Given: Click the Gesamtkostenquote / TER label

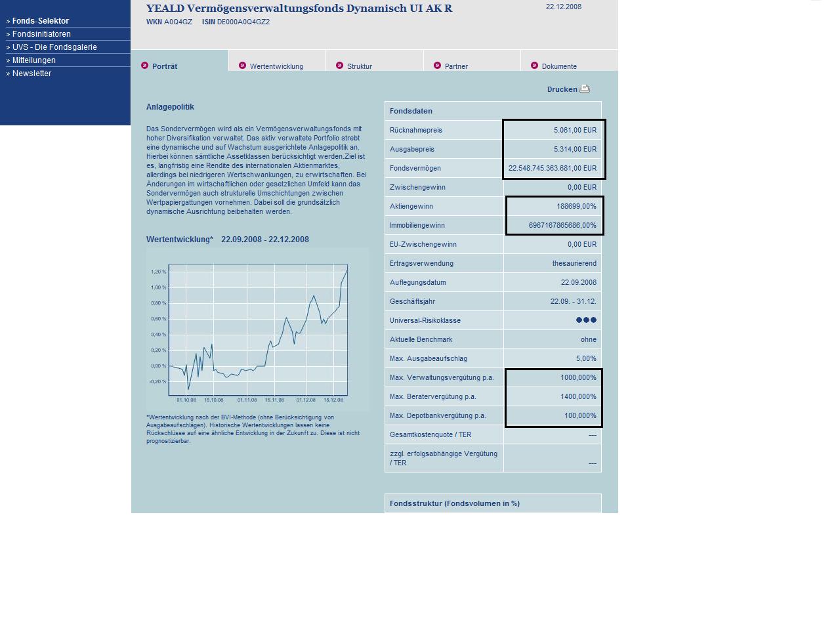Looking at the screenshot, I should click(430, 434).
